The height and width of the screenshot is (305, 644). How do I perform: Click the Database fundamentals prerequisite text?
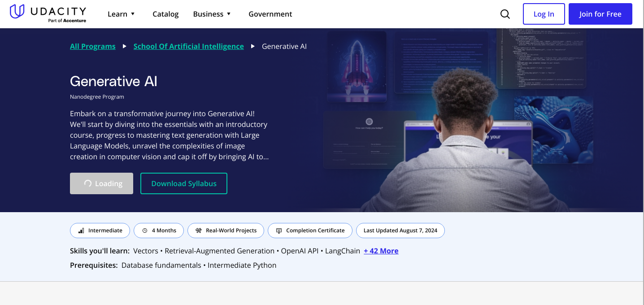point(161,265)
